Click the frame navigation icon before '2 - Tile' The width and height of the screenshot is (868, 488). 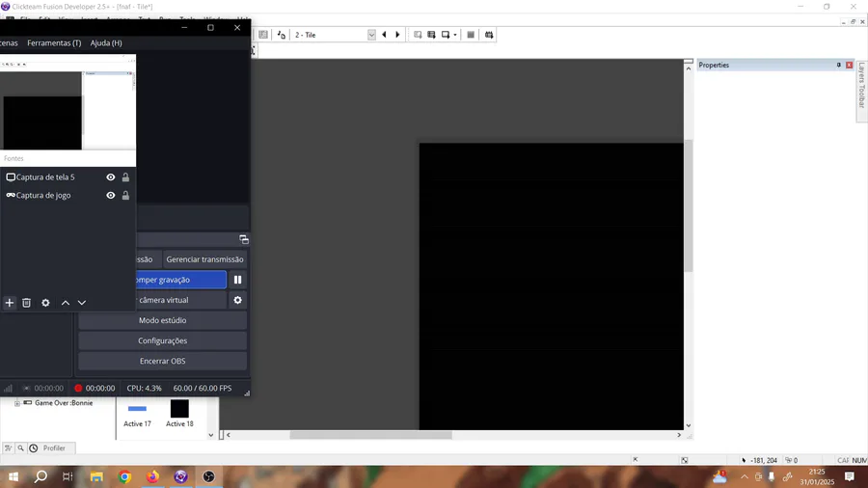(282, 35)
